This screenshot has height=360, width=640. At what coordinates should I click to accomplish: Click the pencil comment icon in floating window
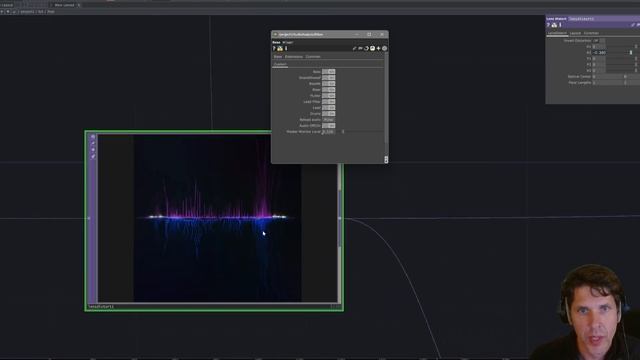click(354, 49)
